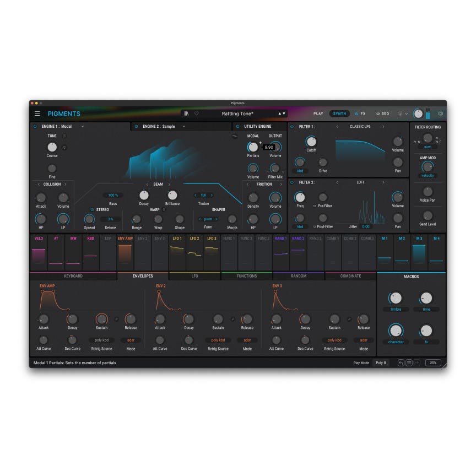Enable the Pre-Filter checkbox

coord(315,206)
